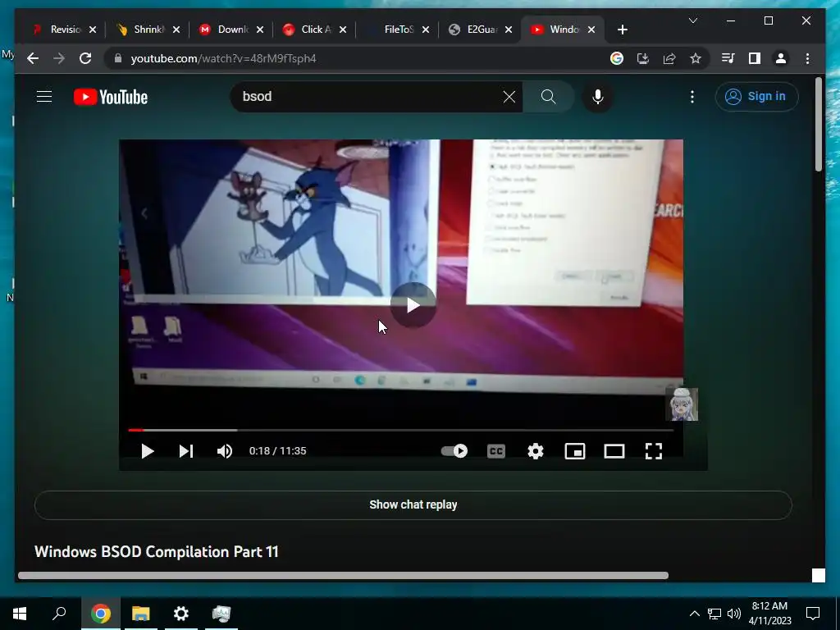
Task: Close the E2Guar tab
Action: click(509, 30)
